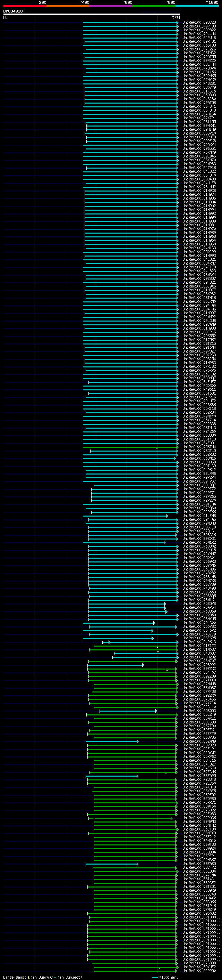This screenshot has height=980, width=222.
Task: Select hit label UniRef100_Q307Y9
Action: point(199,88)
